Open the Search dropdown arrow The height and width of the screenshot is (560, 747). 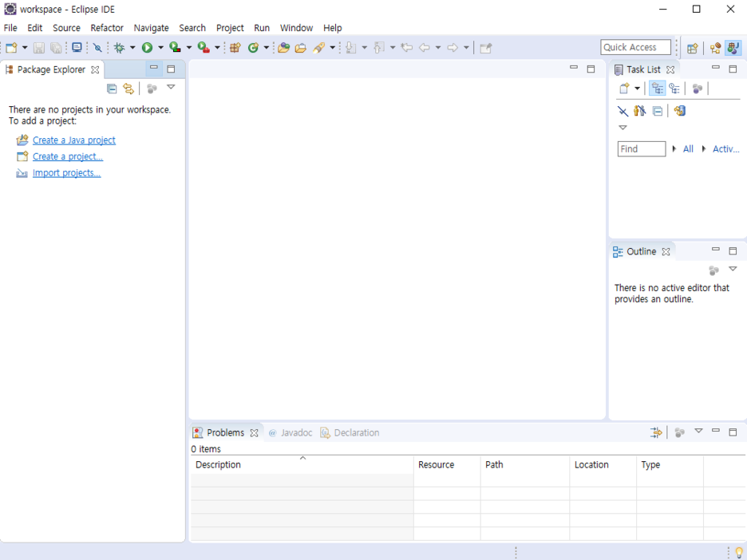tap(333, 48)
